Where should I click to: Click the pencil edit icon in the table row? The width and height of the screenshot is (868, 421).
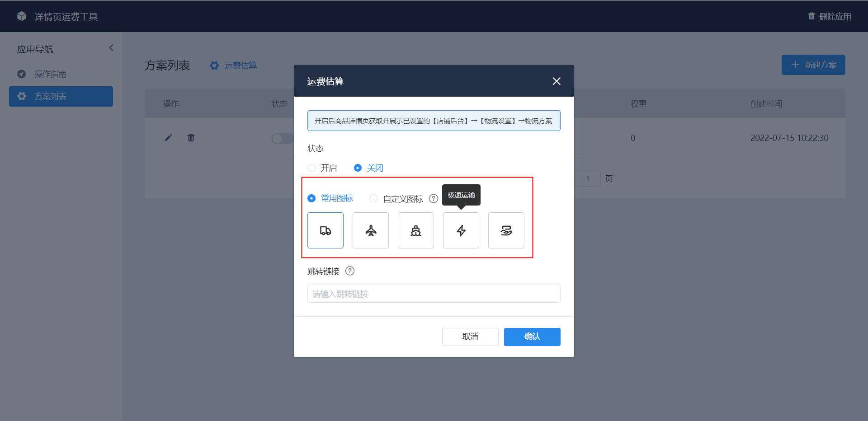(168, 138)
